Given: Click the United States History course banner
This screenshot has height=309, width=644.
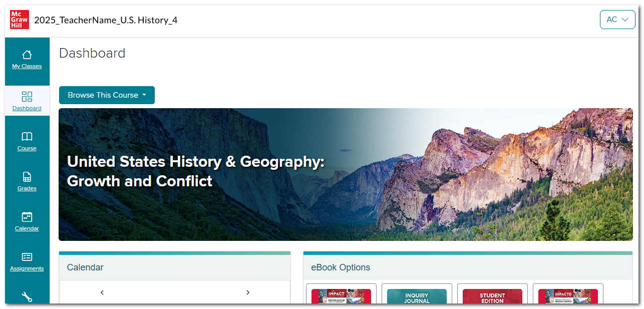Looking at the screenshot, I should point(346,174).
